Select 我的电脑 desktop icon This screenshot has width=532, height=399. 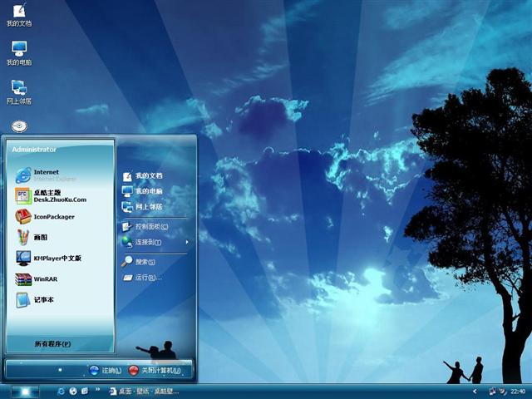pyautogui.click(x=18, y=52)
